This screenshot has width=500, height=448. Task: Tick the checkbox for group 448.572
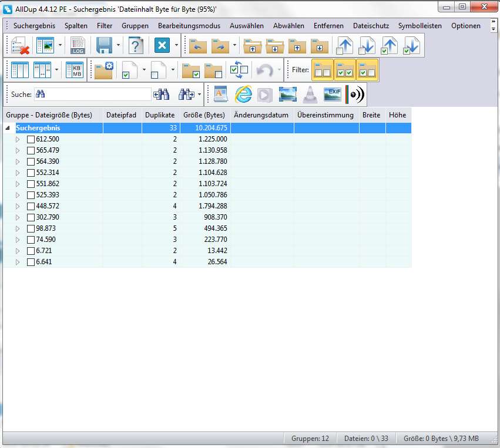point(31,207)
